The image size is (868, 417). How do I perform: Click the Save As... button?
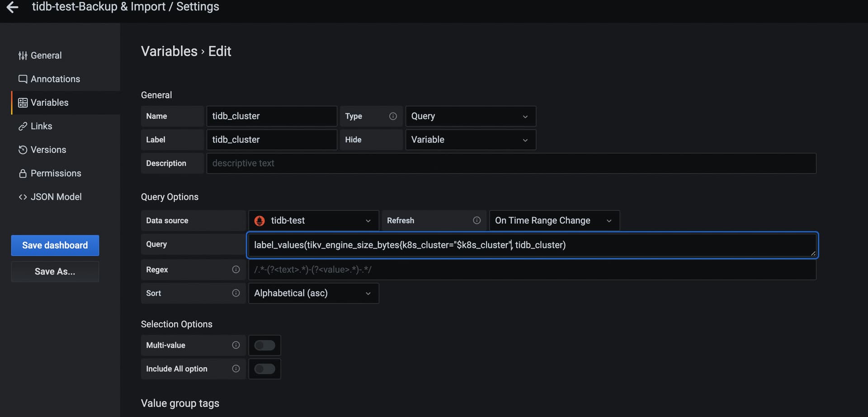coord(55,271)
